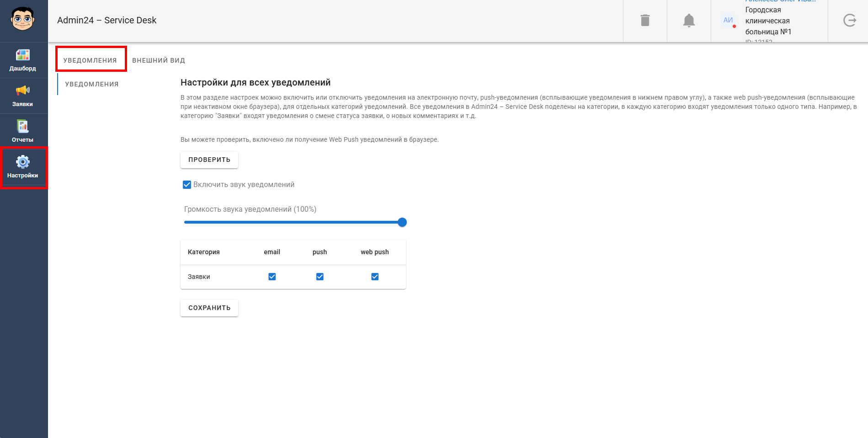Click the logout arrow icon

pos(849,21)
